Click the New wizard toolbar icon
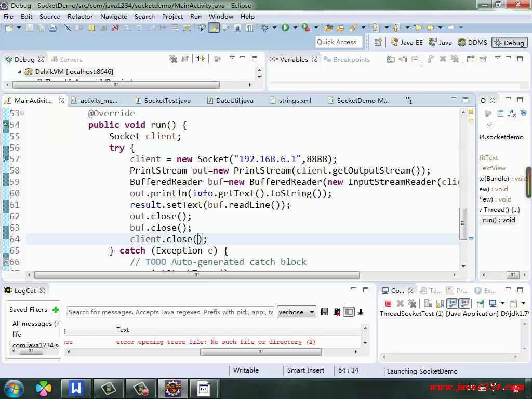 (9, 28)
